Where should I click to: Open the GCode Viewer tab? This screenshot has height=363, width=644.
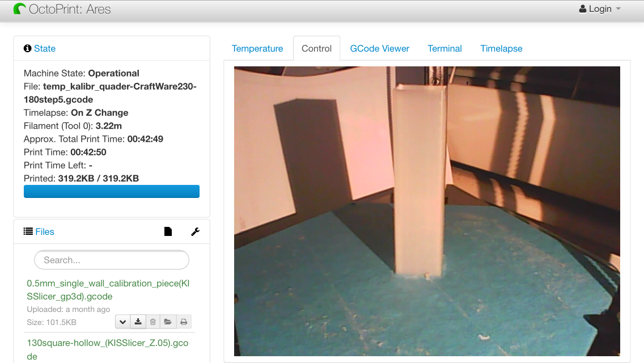[379, 49]
